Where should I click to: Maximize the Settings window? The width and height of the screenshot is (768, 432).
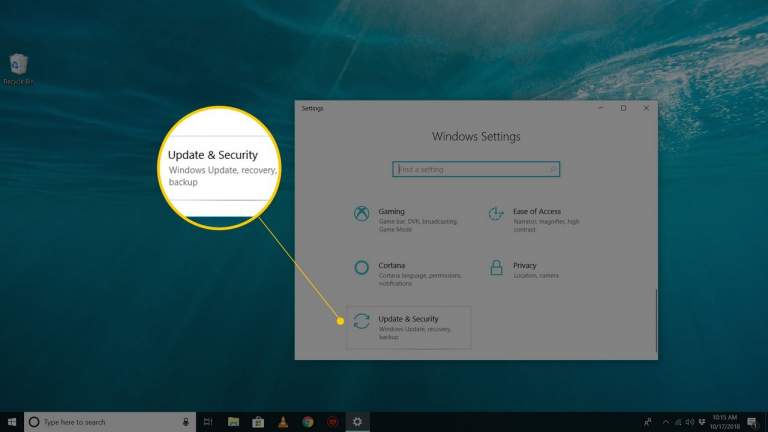(x=623, y=108)
